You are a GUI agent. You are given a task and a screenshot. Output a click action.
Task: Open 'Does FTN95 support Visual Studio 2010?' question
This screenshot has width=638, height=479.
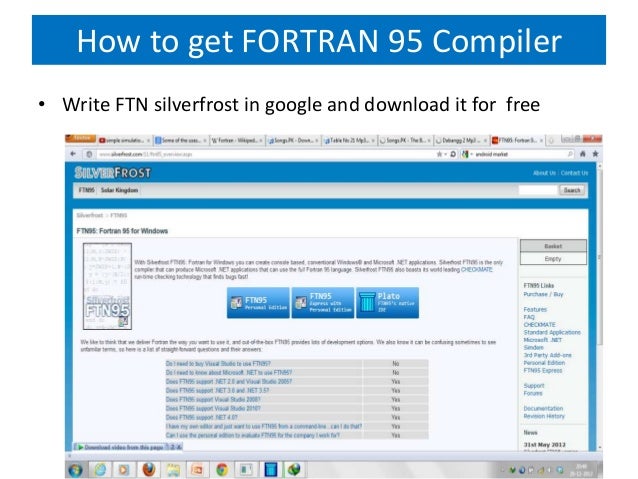[213, 408]
